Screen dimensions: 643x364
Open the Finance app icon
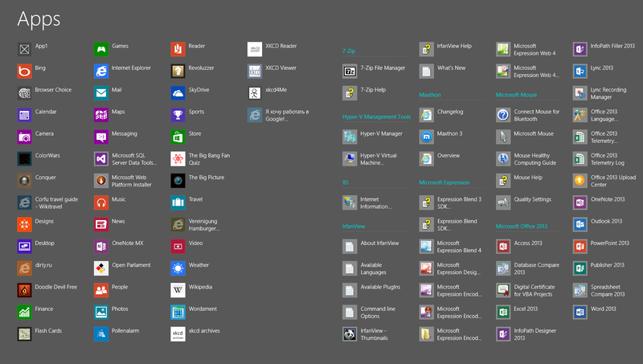click(x=24, y=312)
